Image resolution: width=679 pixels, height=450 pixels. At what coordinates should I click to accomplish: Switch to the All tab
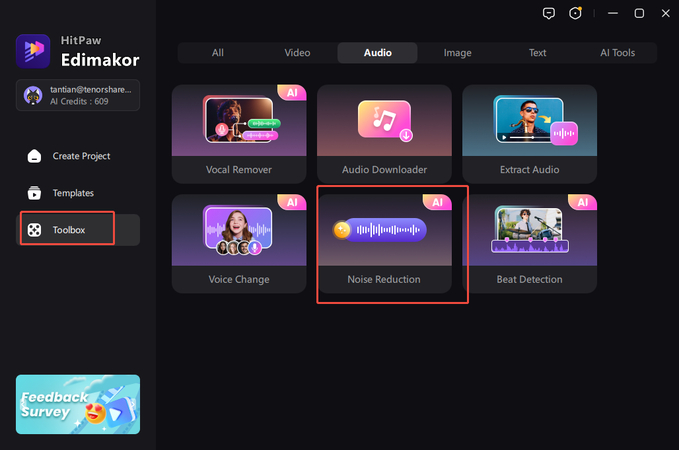(x=218, y=53)
